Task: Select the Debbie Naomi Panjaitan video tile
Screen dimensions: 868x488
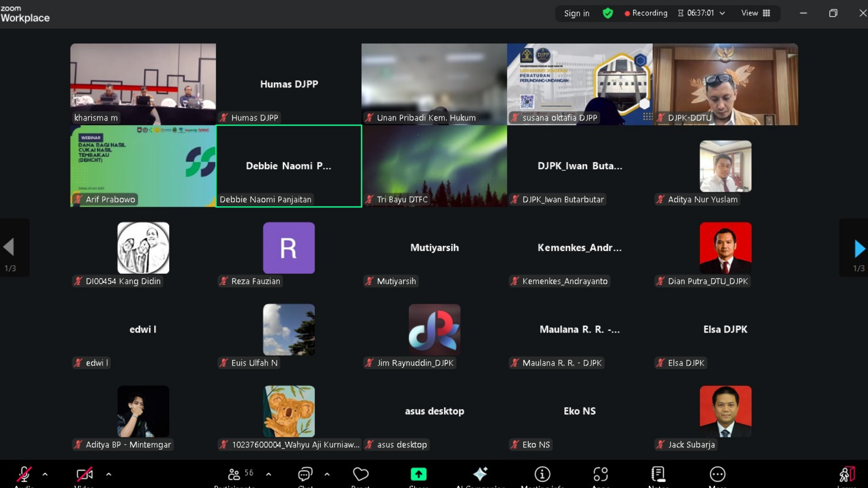Action: [289, 166]
